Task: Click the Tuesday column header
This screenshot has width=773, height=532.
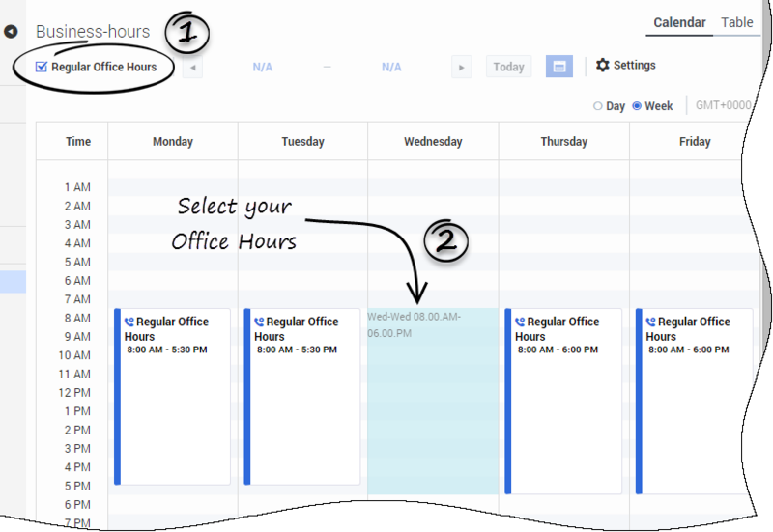Action: tap(302, 141)
